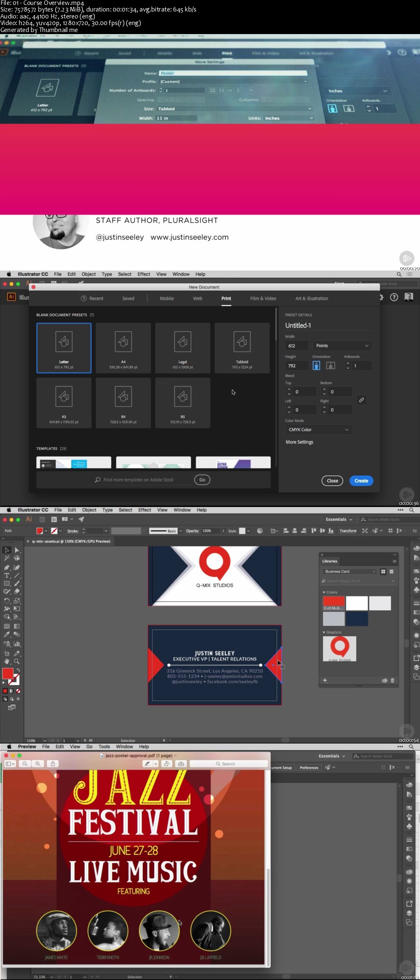Toggle the bleed link chain icon
This screenshot has width=420, height=980.
click(361, 400)
